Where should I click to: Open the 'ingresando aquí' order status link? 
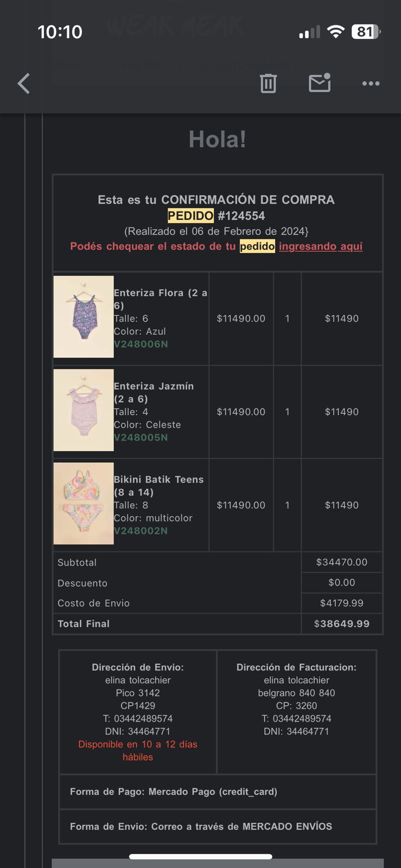(x=320, y=246)
